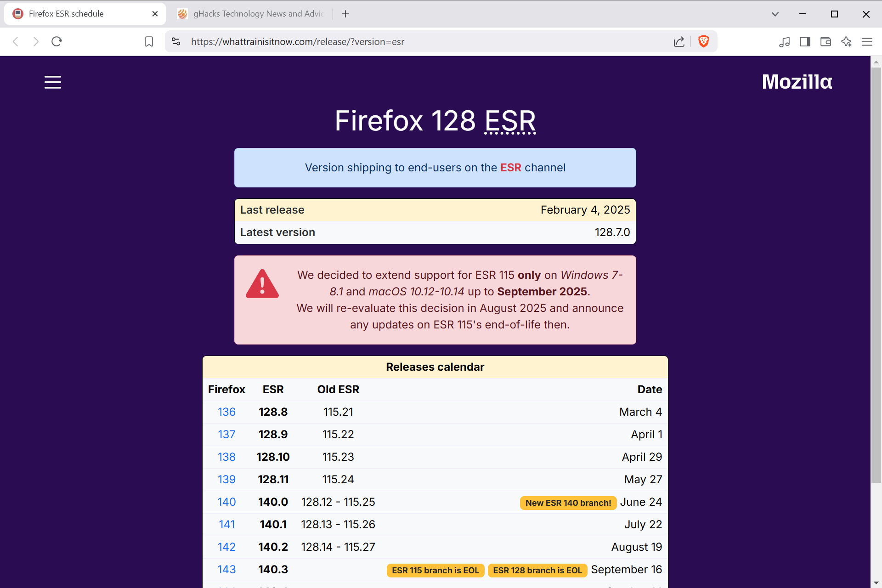Launch the Leo AI assistant icon
882x588 pixels.
click(847, 41)
